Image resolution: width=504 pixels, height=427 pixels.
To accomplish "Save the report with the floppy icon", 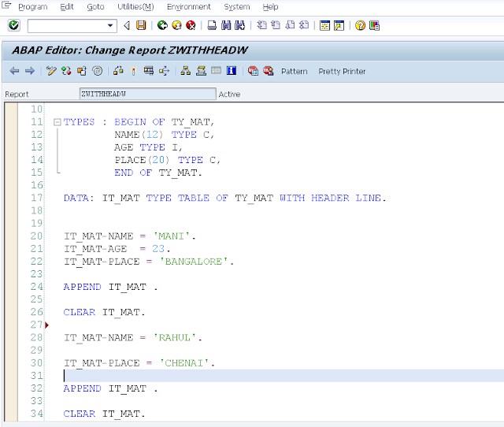I will pos(141,25).
